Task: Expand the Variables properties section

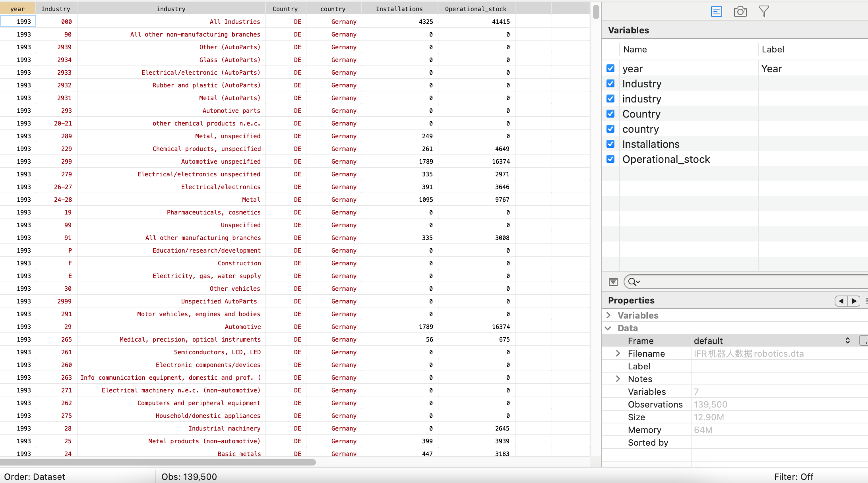Action: [608, 315]
